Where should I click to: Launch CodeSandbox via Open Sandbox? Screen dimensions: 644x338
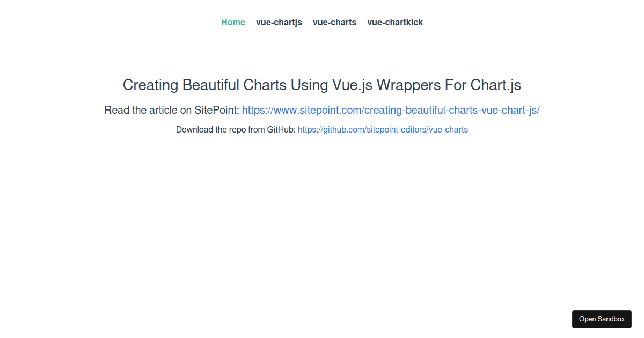(602, 319)
